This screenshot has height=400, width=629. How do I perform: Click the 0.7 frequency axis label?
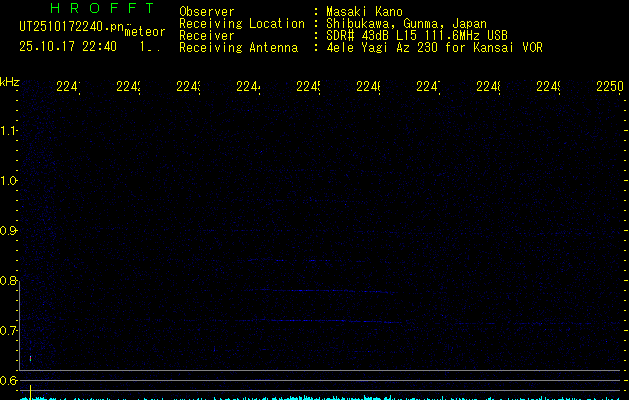click(x=8, y=331)
